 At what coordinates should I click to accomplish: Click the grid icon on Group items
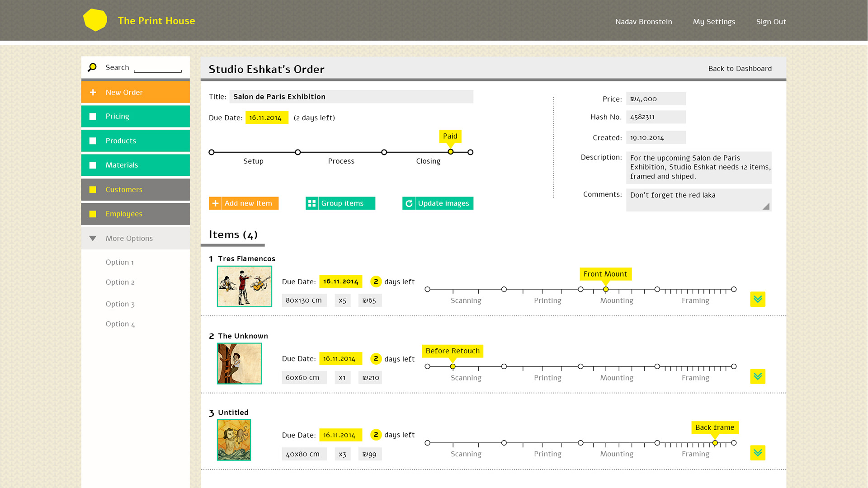(x=312, y=203)
